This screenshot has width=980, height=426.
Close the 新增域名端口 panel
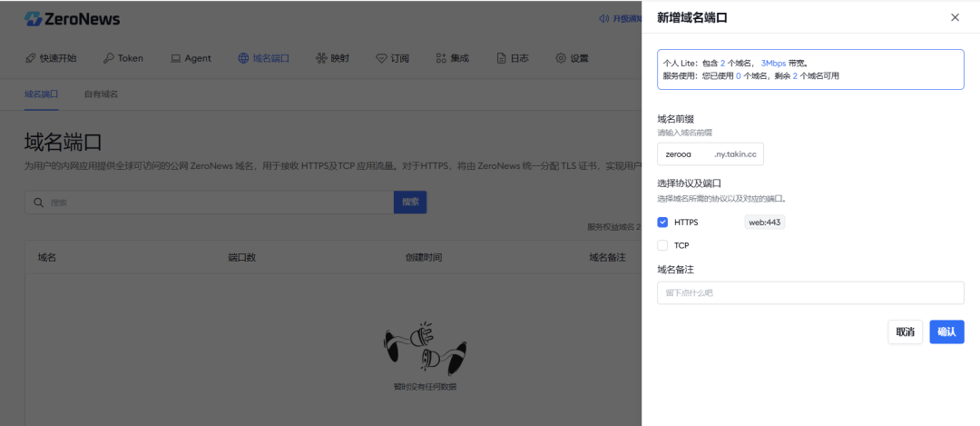click(955, 17)
